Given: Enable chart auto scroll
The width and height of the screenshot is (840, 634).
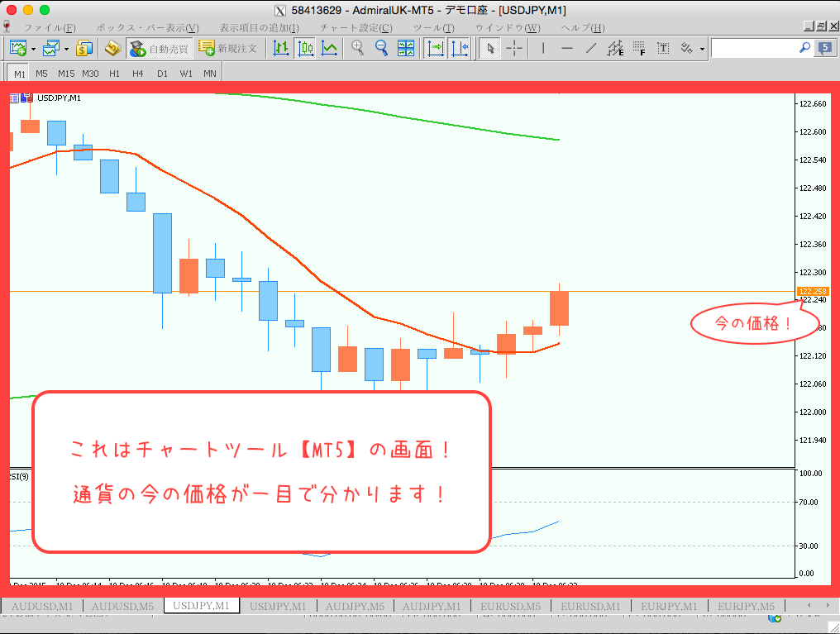Looking at the screenshot, I should click(436, 48).
